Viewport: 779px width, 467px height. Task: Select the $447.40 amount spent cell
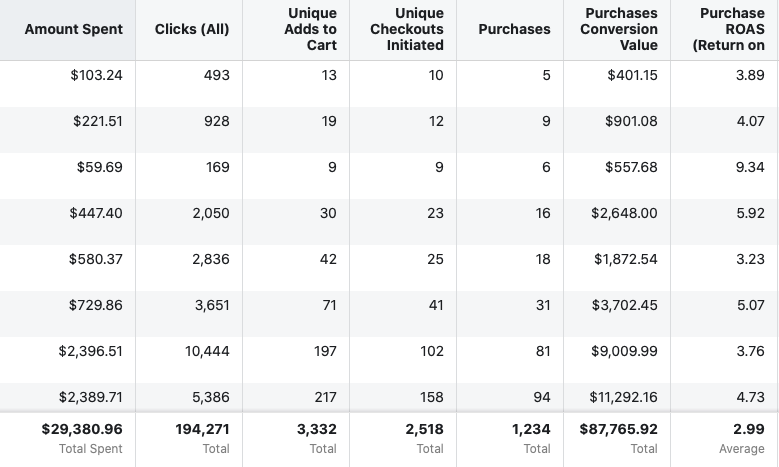(x=96, y=213)
